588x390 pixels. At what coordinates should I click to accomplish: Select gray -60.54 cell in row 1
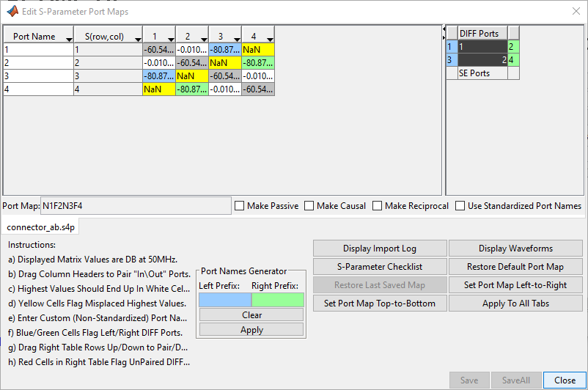(x=159, y=50)
